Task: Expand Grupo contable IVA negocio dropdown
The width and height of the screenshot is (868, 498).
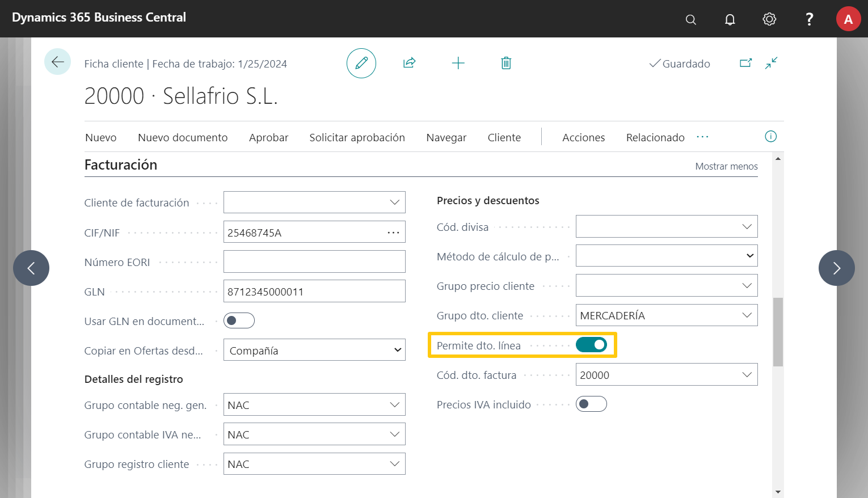Action: click(x=394, y=434)
